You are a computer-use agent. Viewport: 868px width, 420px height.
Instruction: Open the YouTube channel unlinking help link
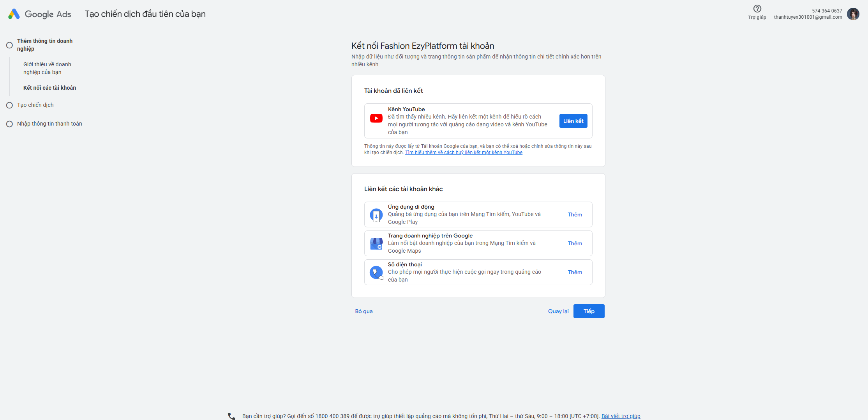[464, 152]
